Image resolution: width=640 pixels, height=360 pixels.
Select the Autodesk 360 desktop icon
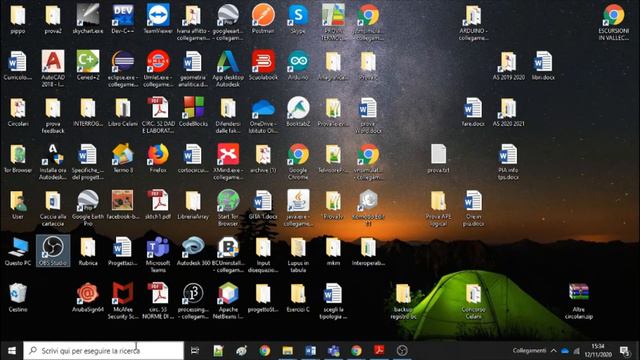tap(193, 251)
